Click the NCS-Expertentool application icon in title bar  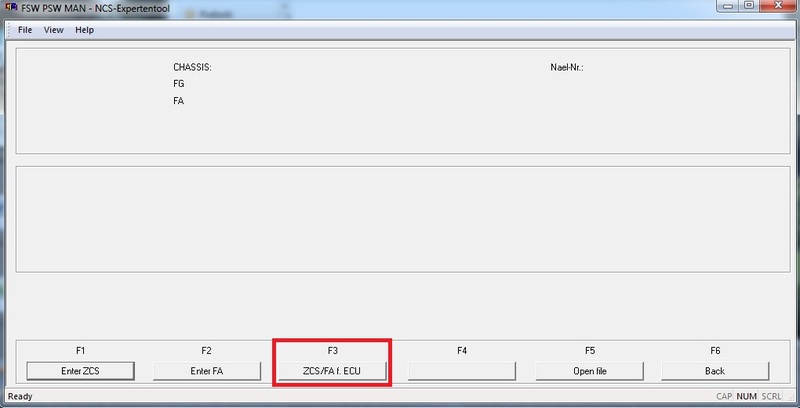tap(10, 9)
